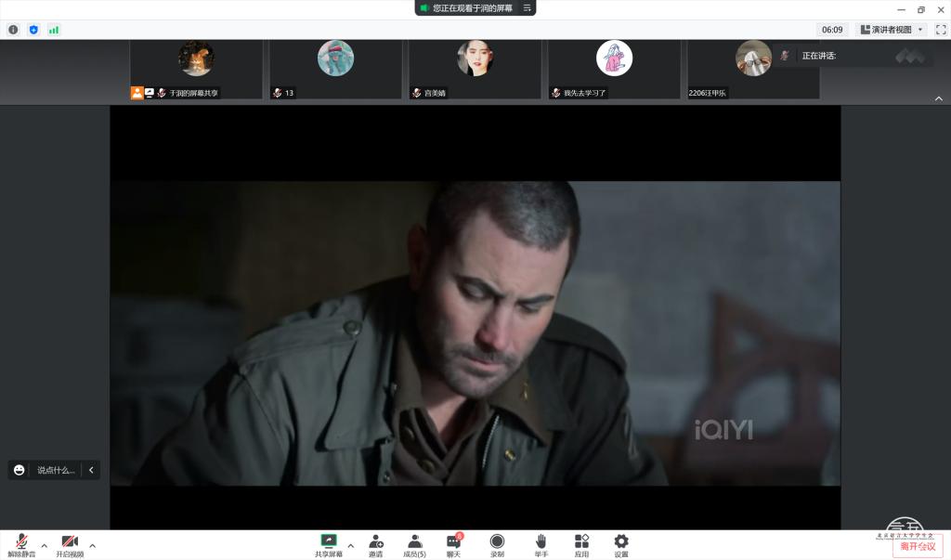
Task: Start recording with 录制
Action: (x=497, y=545)
